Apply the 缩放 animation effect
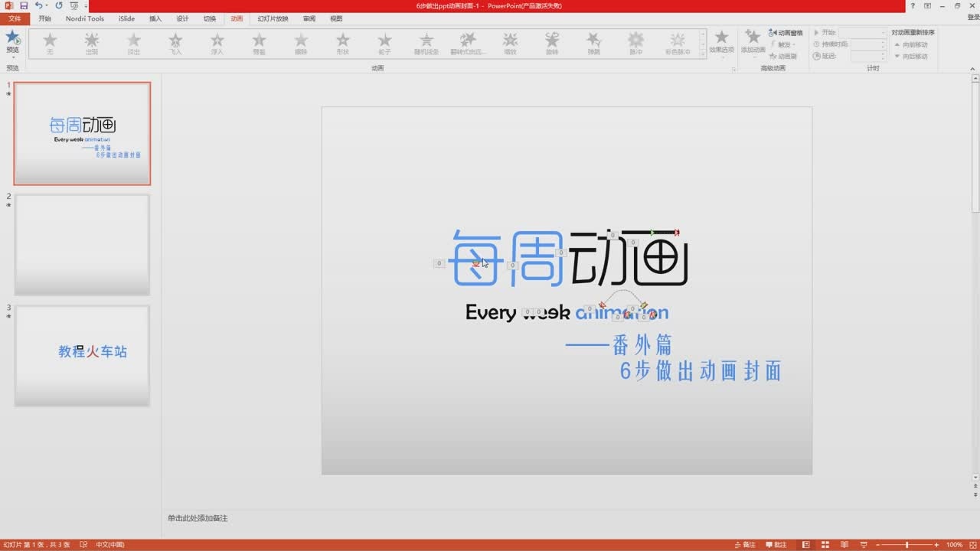The image size is (980, 551). pyautogui.click(x=510, y=44)
